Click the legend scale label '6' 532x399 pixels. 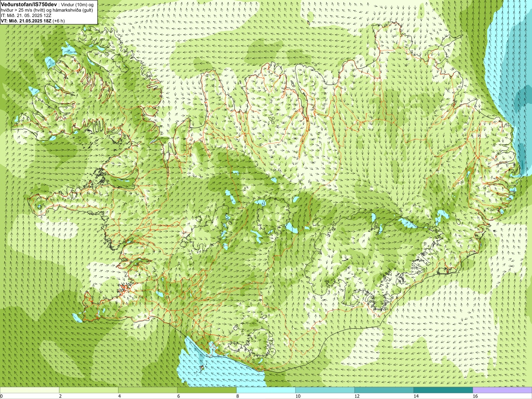(178, 397)
